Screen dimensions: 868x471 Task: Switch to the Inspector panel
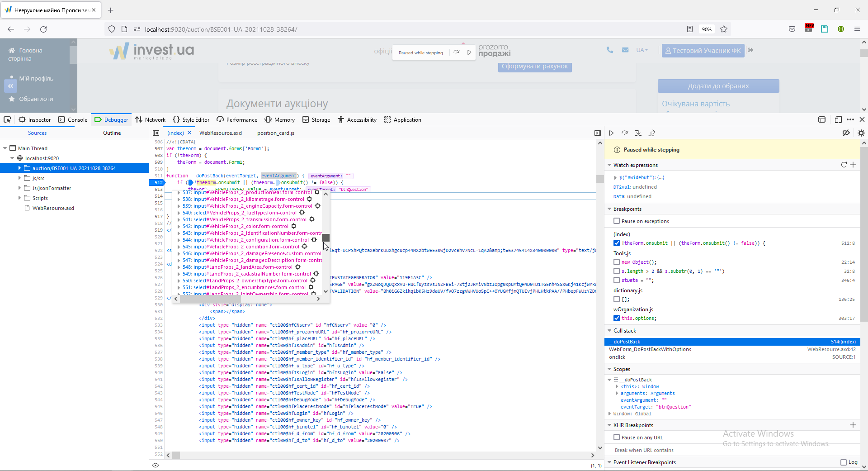click(x=35, y=120)
